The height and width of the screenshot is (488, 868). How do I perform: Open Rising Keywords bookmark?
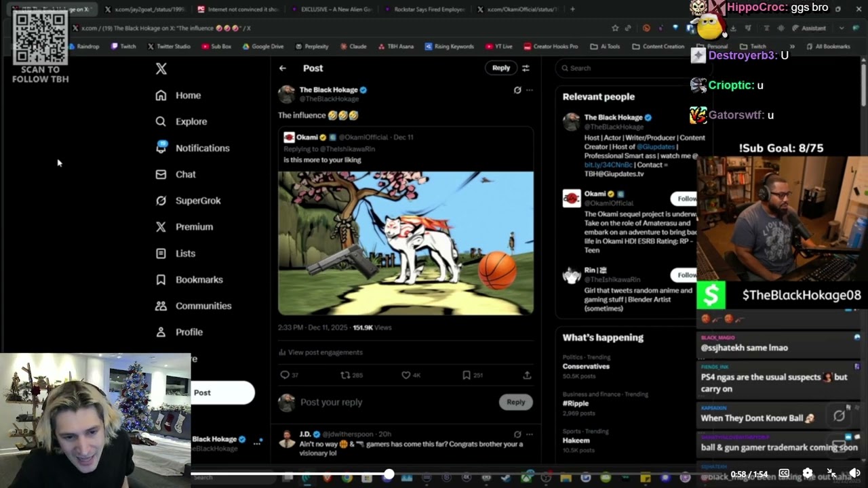tap(449, 47)
